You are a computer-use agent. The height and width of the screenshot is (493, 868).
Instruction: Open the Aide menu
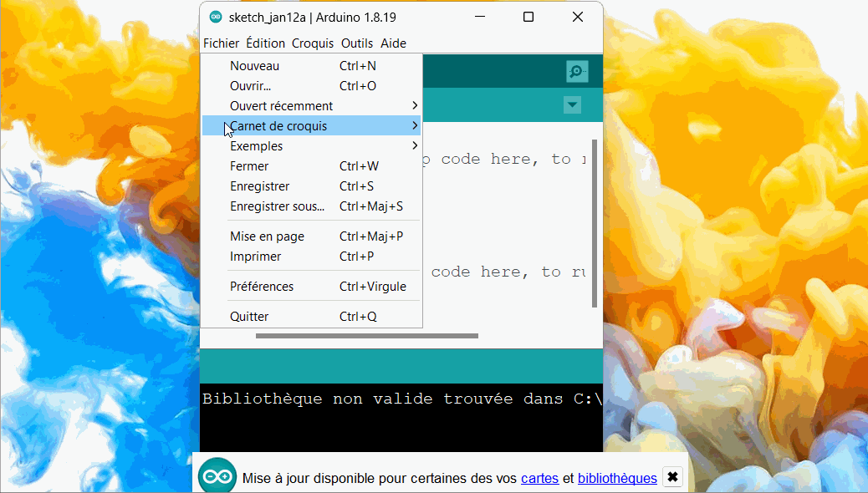pyautogui.click(x=393, y=43)
